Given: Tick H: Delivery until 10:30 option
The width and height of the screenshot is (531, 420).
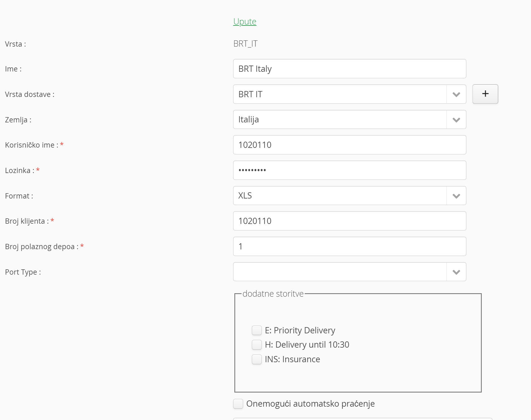Looking at the screenshot, I should [257, 345].
